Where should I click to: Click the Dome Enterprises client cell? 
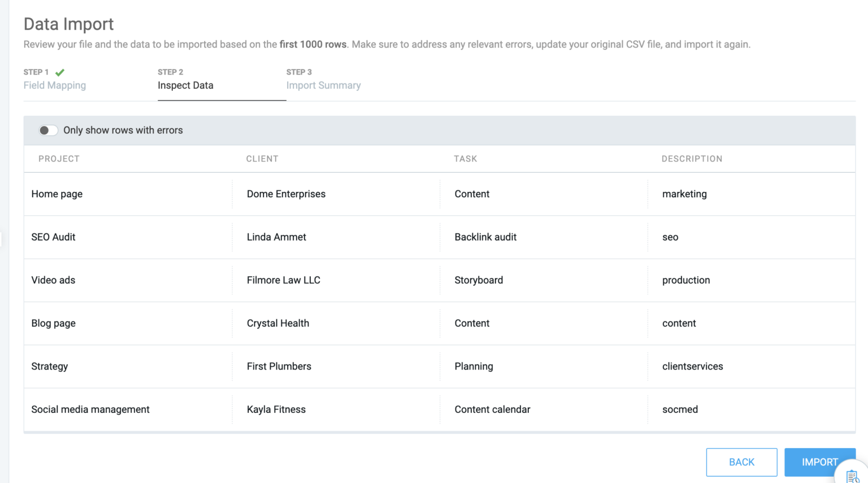(x=336, y=194)
